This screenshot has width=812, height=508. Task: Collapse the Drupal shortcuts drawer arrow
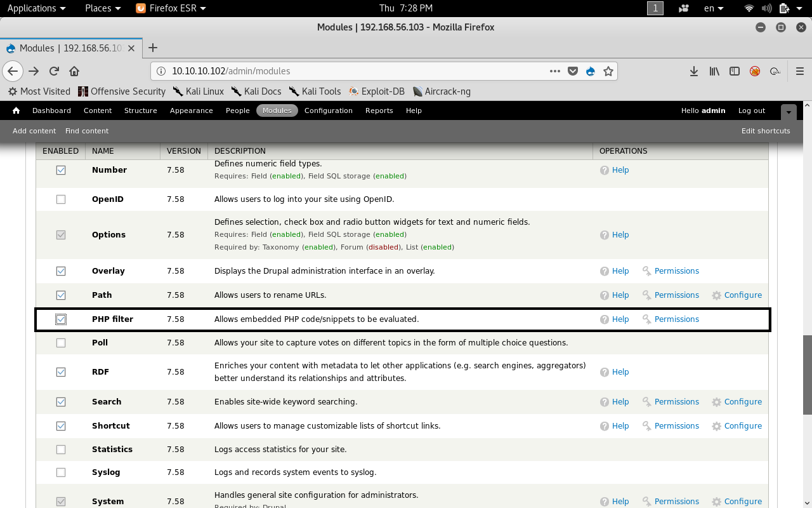[788, 111]
